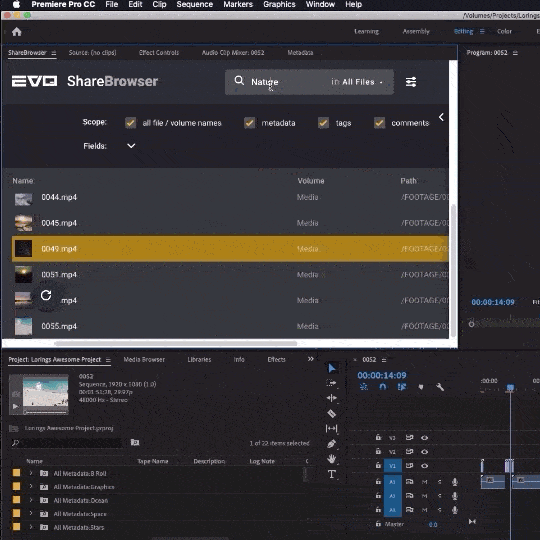Expand the All Metadata:Ocean bin
The height and width of the screenshot is (540, 540).
click(x=31, y=500)
